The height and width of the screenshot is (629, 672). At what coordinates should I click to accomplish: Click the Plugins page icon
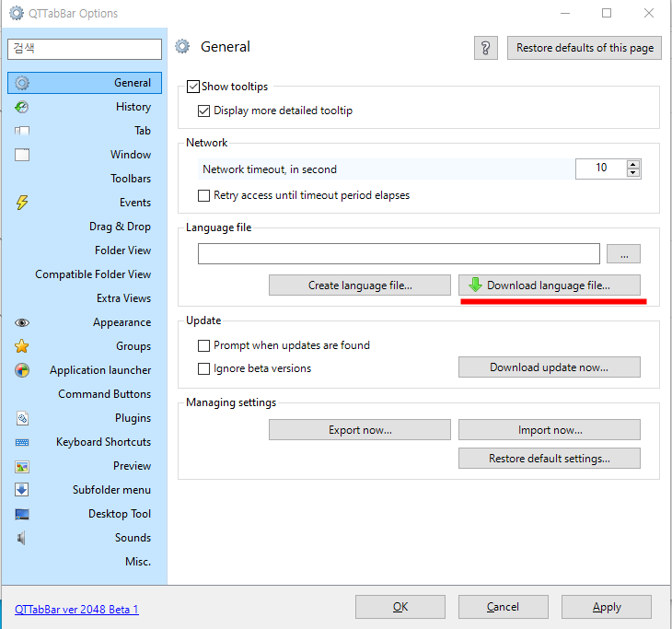point(22,418)
